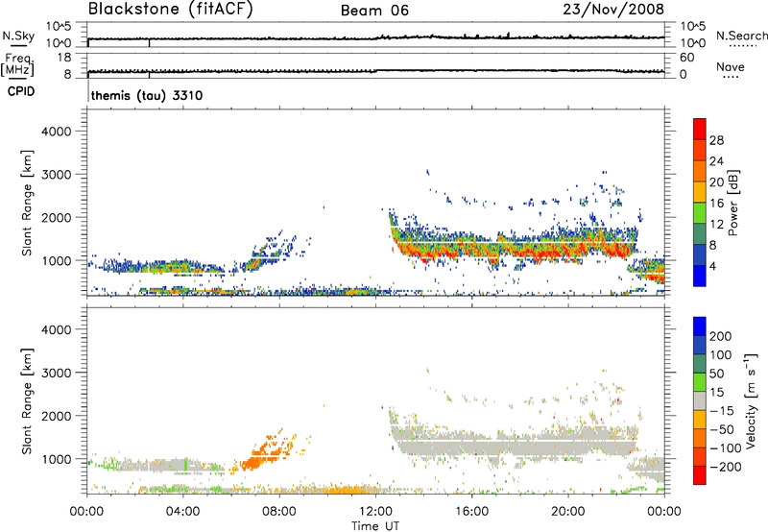The width and height of the screenshot is (768, 532).
Task: Click the date 23/Nov/2008
Action: click(x=613, y=9)
